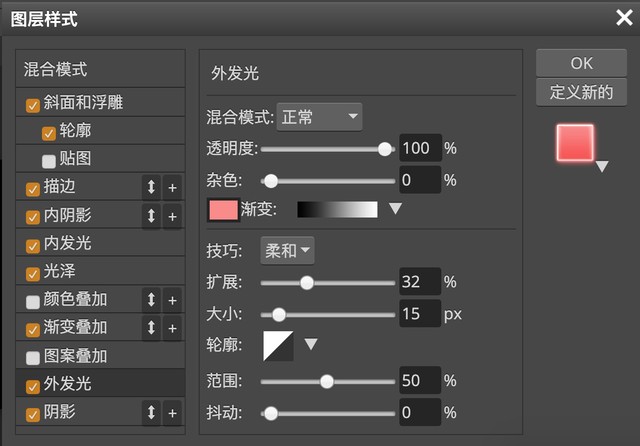This screenshot has width=640, height=446.
Task: Click the 轮廓 contour shape thumbnail
Action: [278, 346]
